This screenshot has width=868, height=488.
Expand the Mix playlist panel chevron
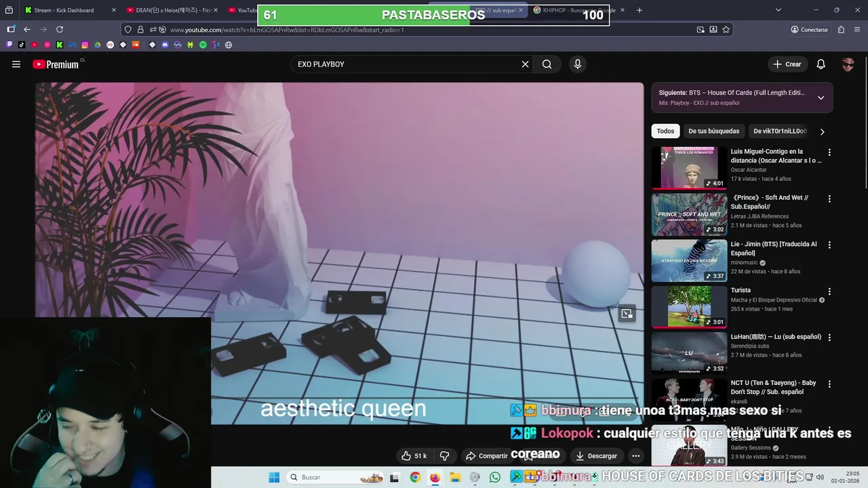click(x=821, y=98)
